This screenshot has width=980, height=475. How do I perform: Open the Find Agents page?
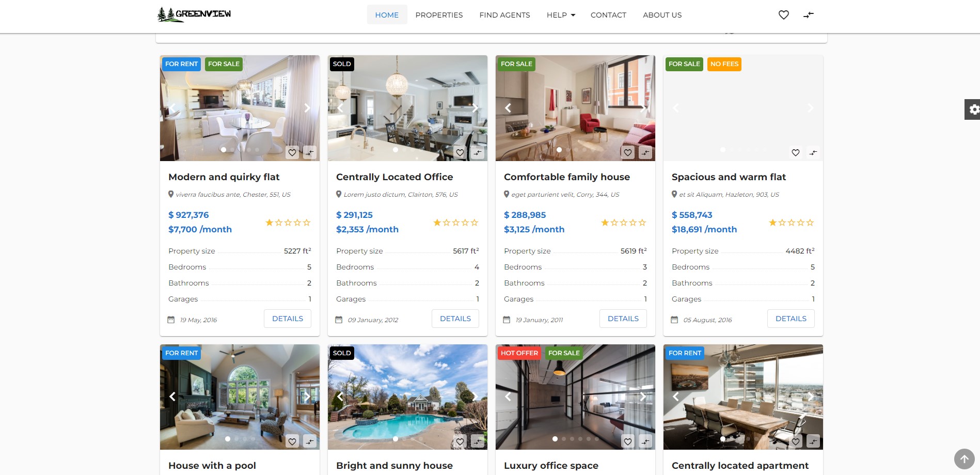click(x=504, y=15)
